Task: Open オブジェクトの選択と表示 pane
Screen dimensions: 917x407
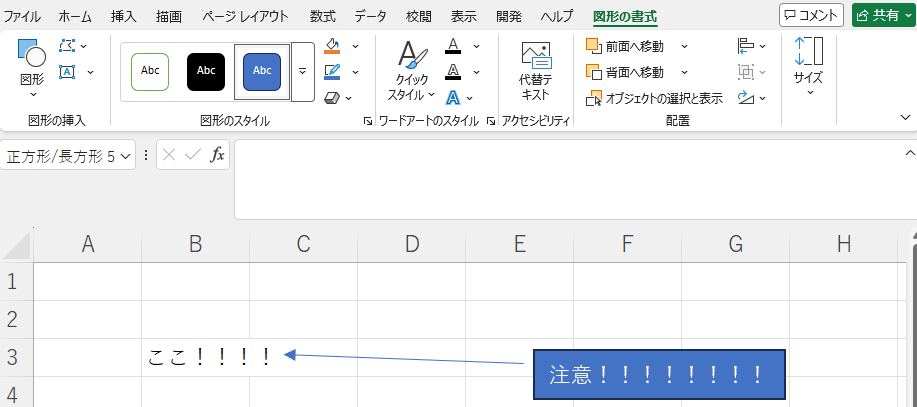Action: click(x=654, y=98)
